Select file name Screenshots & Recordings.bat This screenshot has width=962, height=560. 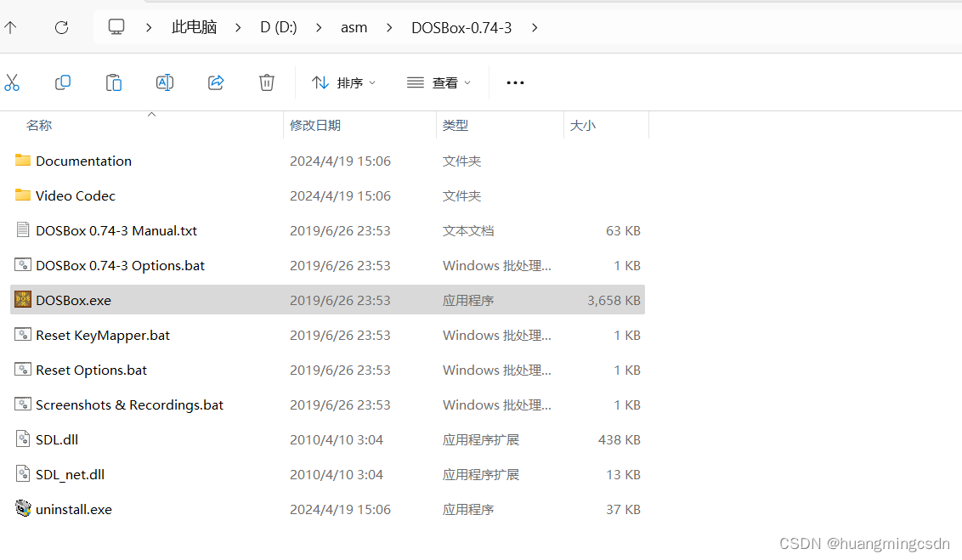(129, 404)
